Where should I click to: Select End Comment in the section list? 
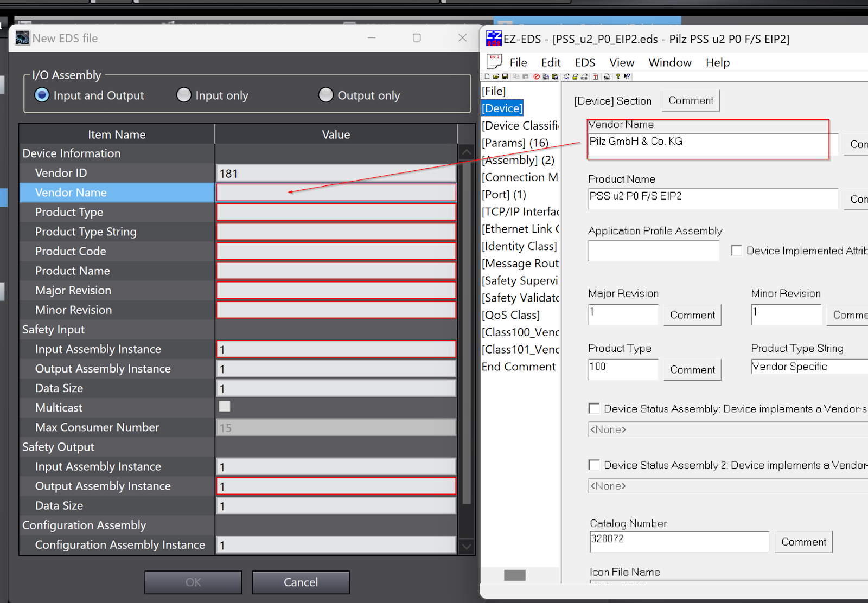519,367
